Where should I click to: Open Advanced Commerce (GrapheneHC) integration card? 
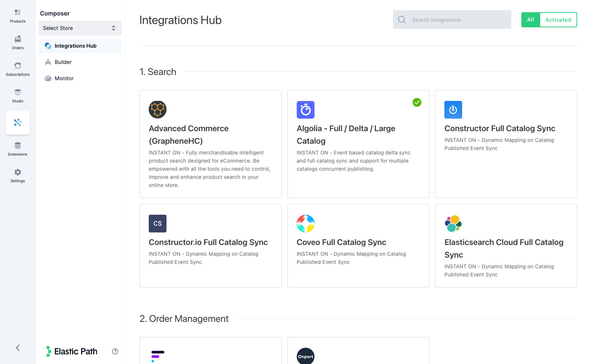pos(210,144)
